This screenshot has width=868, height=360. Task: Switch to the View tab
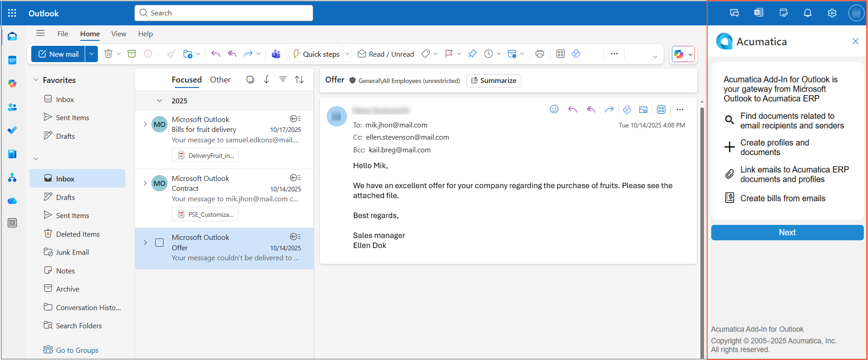[x=119, y=34]
